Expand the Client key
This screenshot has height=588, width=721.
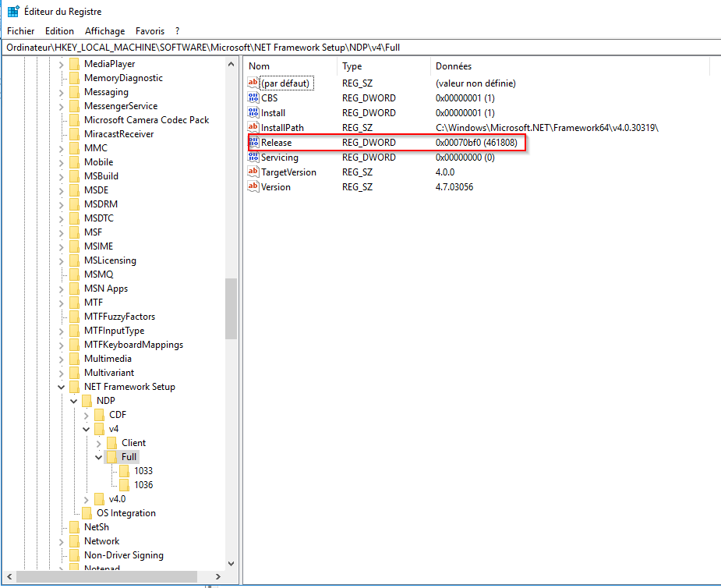[x=98, y=444]
